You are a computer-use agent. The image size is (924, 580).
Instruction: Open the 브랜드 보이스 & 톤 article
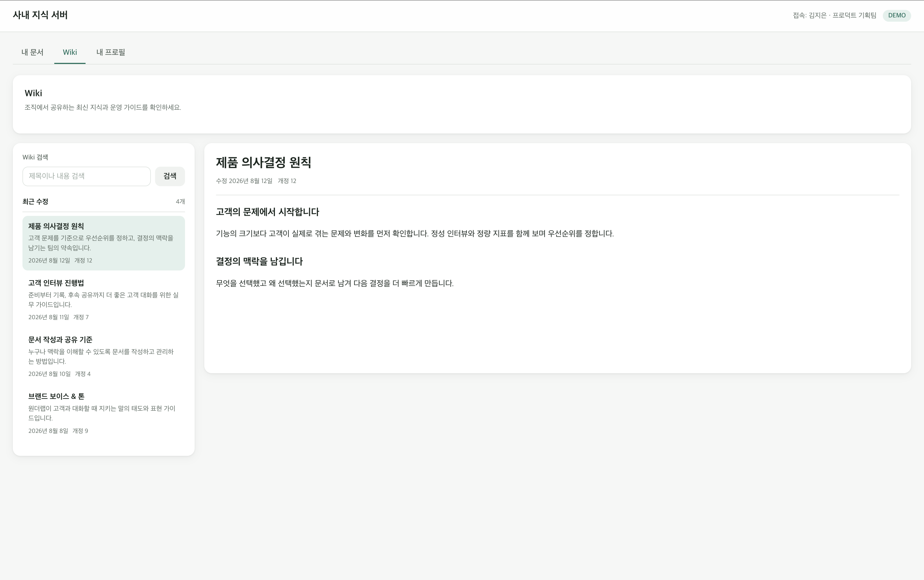pos(103,413)
